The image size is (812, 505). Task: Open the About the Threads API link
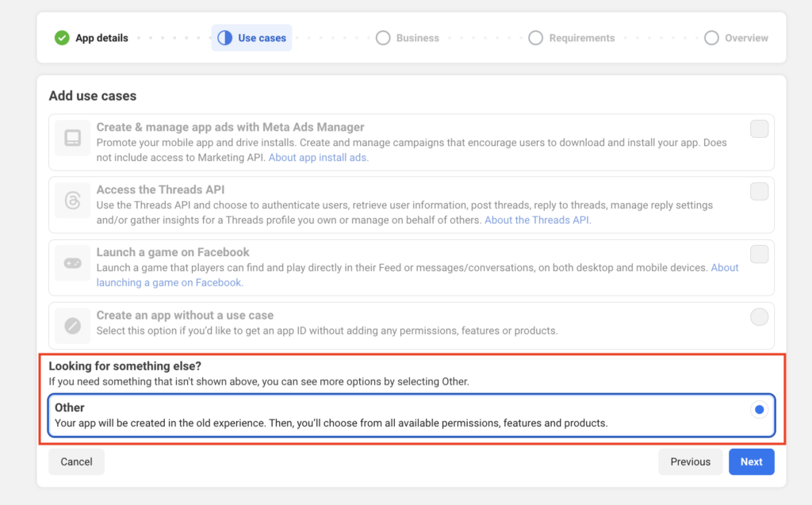[x=538, y=220]
